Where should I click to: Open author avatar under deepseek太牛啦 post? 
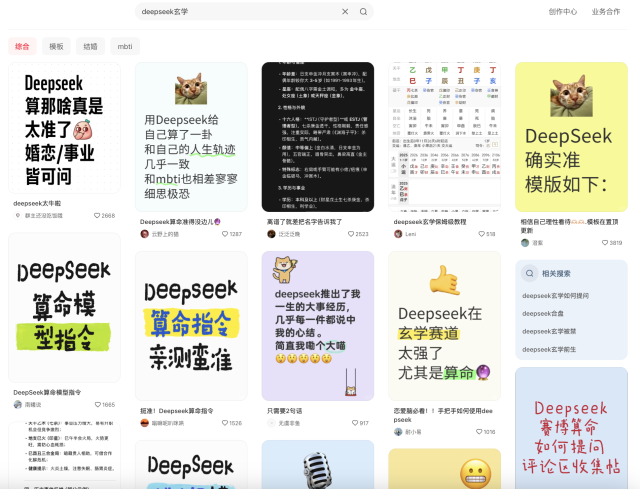click(x=18, y=216)
